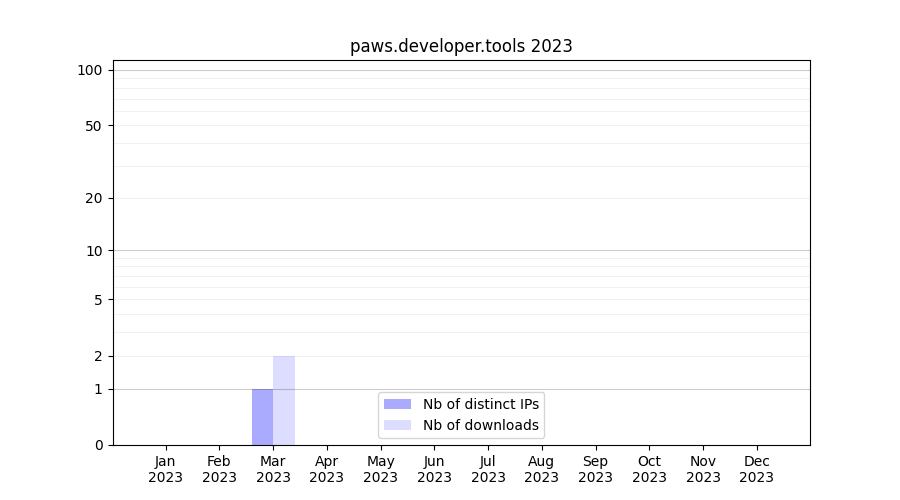This screenshot has width=900, height=500.
Task: Select the Dec 2023 x-axis label
Action: click(756, 469)
